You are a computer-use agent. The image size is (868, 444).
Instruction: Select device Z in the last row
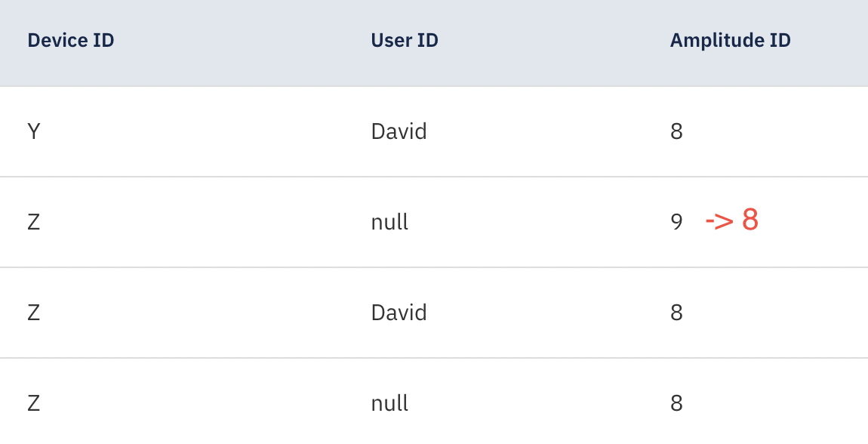[x=33, y=403]
